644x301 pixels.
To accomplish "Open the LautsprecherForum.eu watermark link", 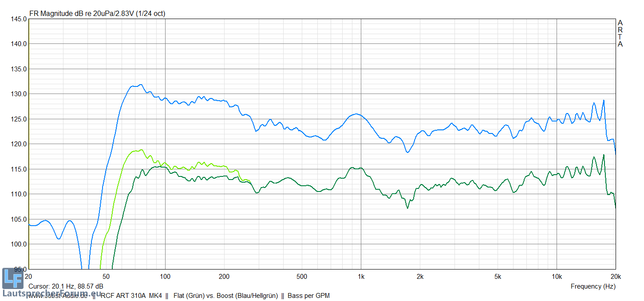I will coord(52,293).
